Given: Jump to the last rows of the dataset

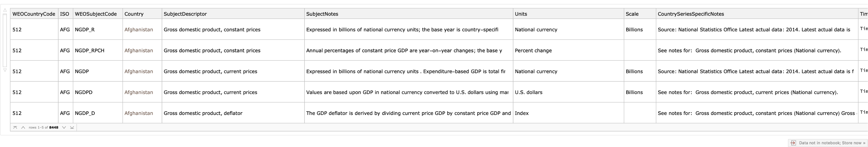Looking at the screenshot, I should pos(72,128).
